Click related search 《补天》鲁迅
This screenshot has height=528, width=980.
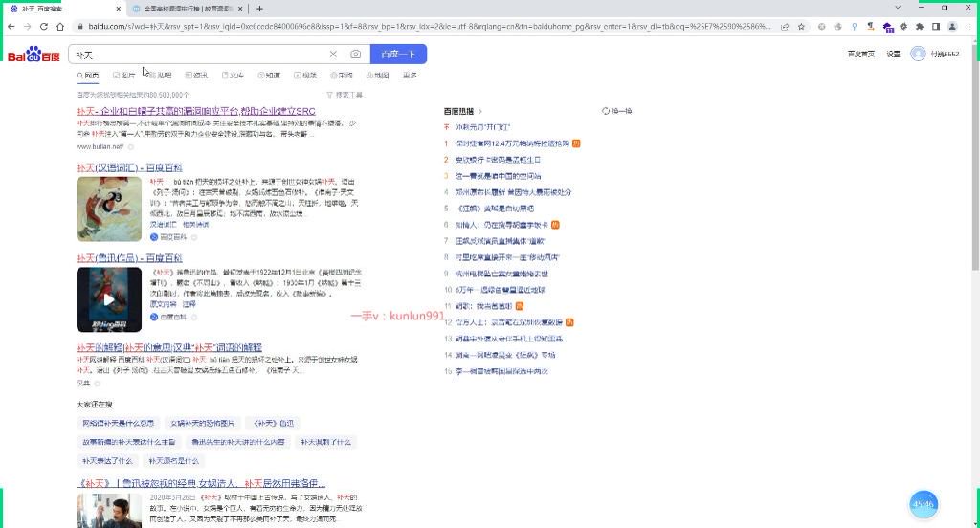tap(273, 424)
